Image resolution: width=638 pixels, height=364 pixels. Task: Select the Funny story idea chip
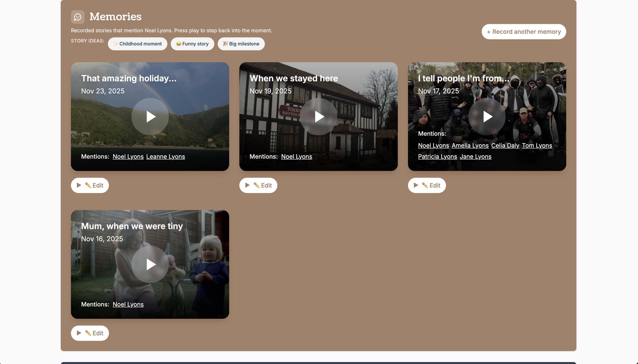pyautogui.click(x=192, y=44)
